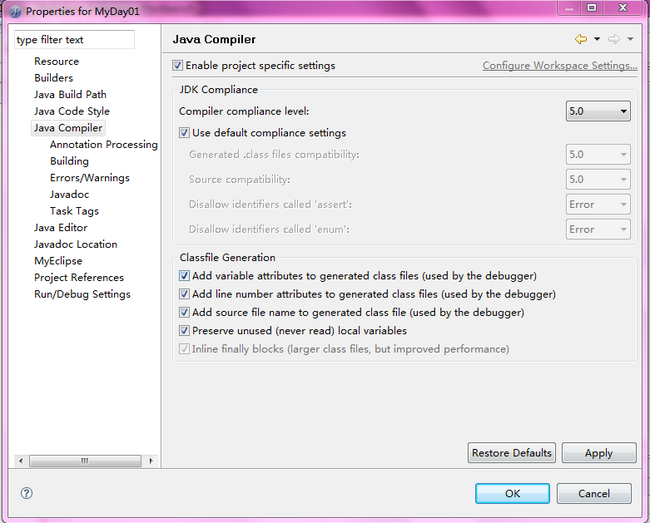The image size is (650, 523).
Task: Select Resource in the properties tree
Action: 56,61
